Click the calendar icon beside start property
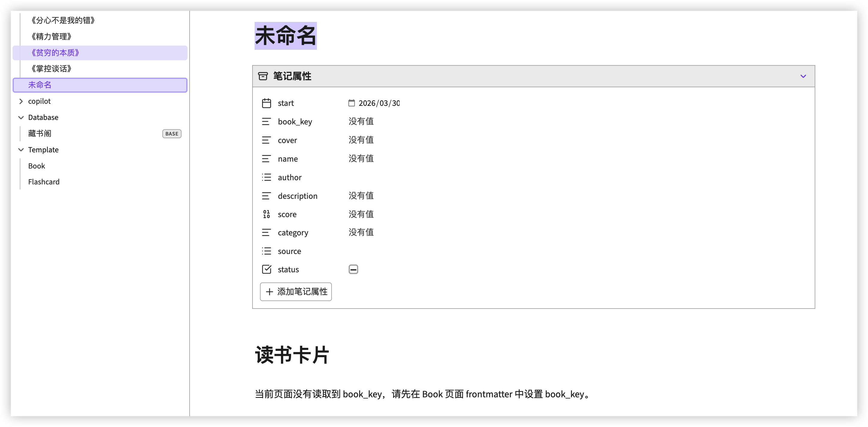Viewport: 868px width, 427px height. (x=266, y=103)
